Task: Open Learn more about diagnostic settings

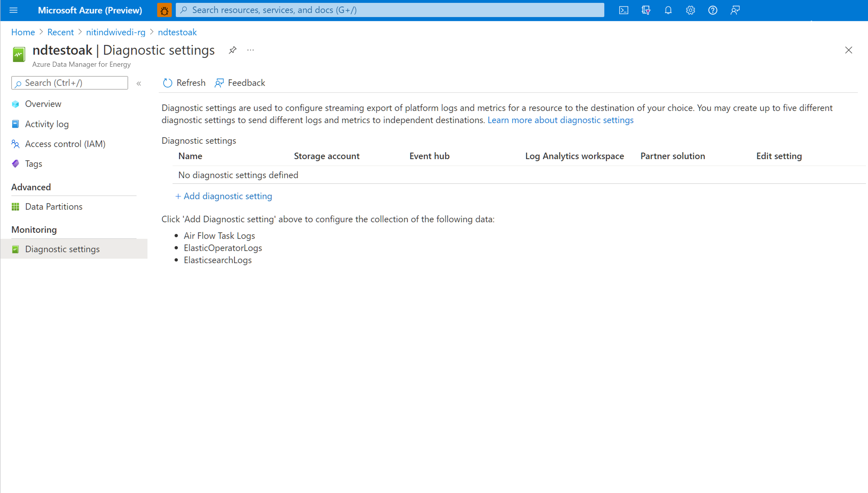Action: tap(560, 120)
